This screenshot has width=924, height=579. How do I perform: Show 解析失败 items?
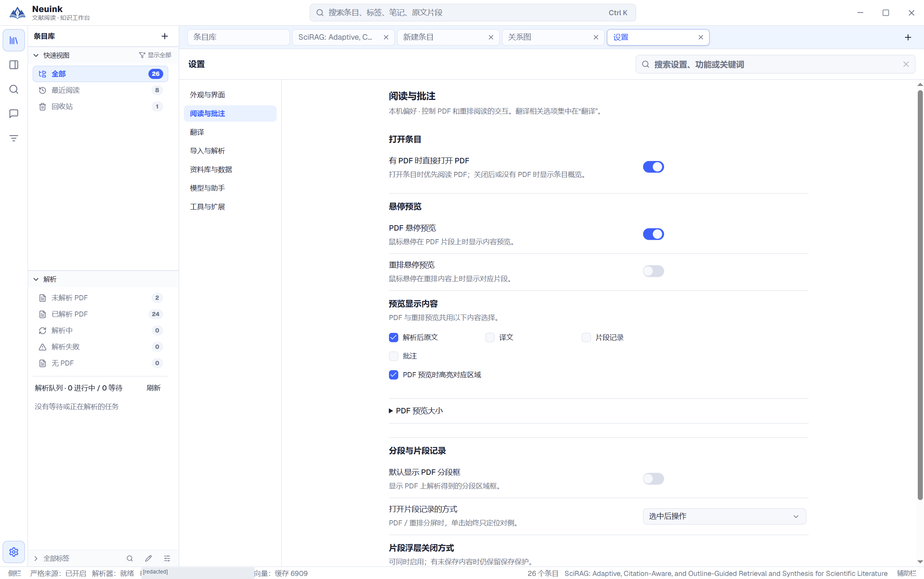(x=100, y=347)
